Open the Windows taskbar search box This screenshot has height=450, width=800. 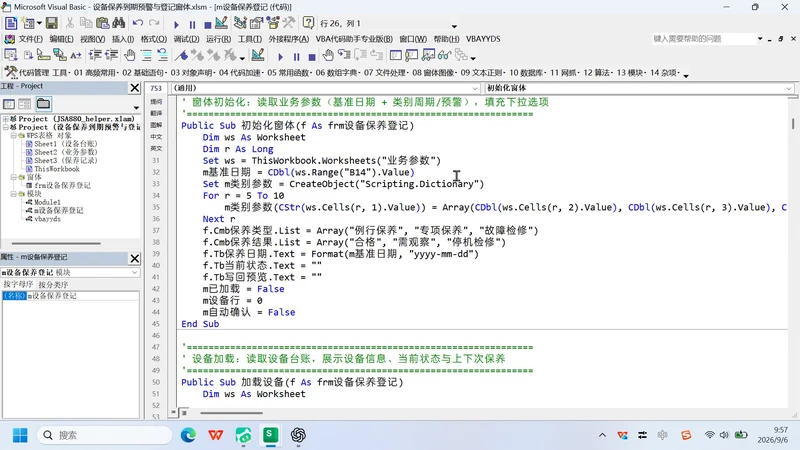coord(105,435)
